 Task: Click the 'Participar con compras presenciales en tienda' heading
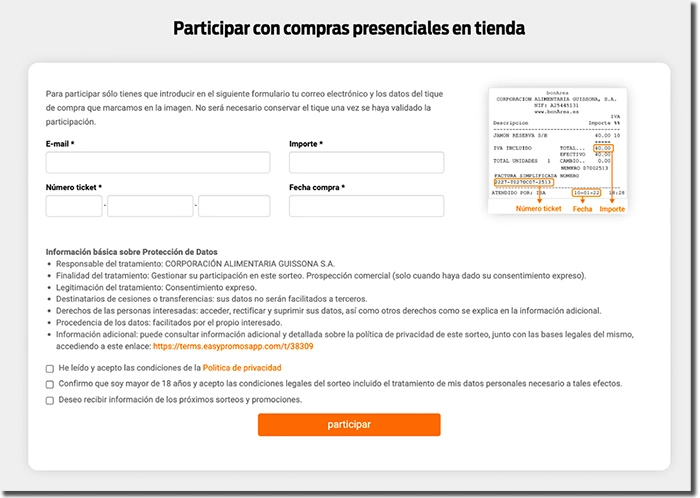click(x=349, y=28)
